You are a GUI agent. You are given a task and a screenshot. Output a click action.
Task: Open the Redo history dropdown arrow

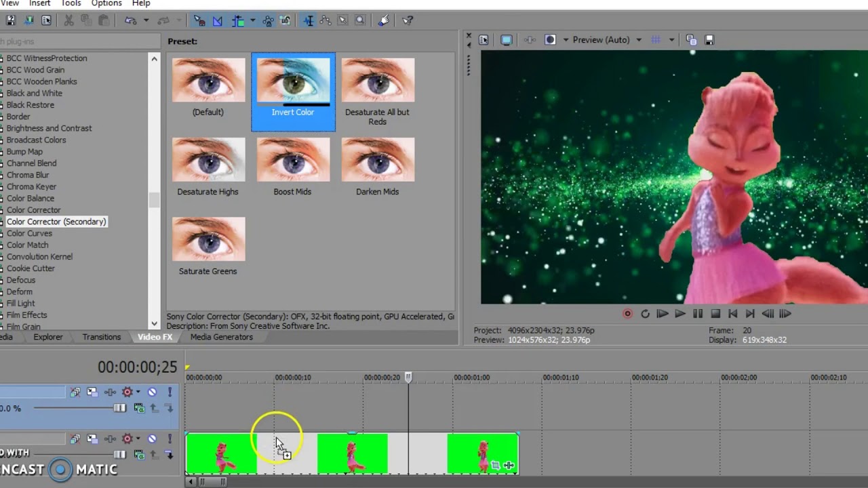[179, 20]
